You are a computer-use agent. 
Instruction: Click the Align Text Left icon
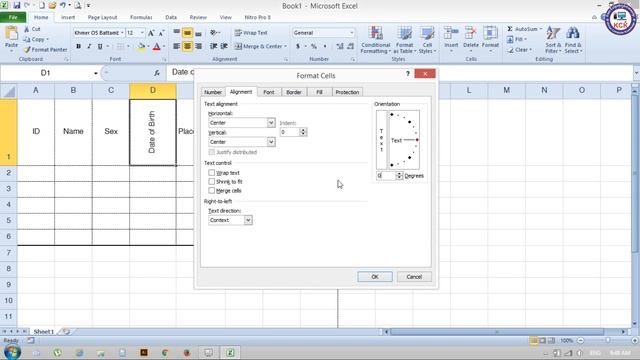(x=176, y=47)
